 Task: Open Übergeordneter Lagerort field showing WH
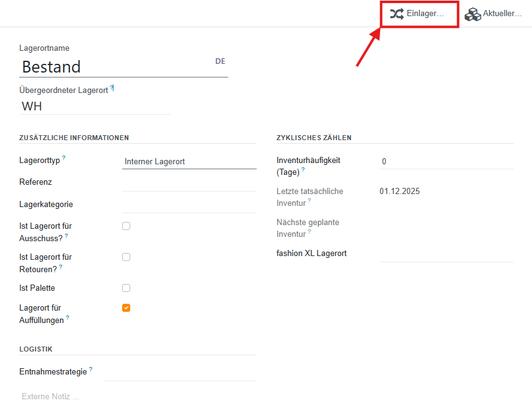(94, 106)
